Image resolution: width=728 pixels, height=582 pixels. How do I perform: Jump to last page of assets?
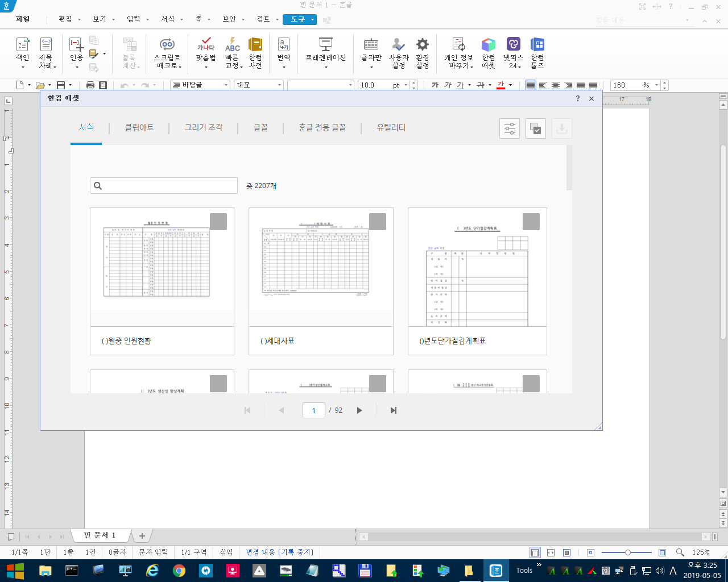point(393,410)
